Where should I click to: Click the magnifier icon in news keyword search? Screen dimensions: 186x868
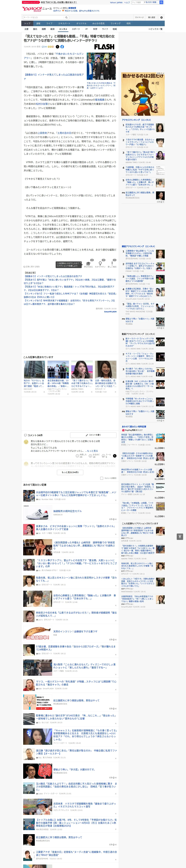(66, 18)
